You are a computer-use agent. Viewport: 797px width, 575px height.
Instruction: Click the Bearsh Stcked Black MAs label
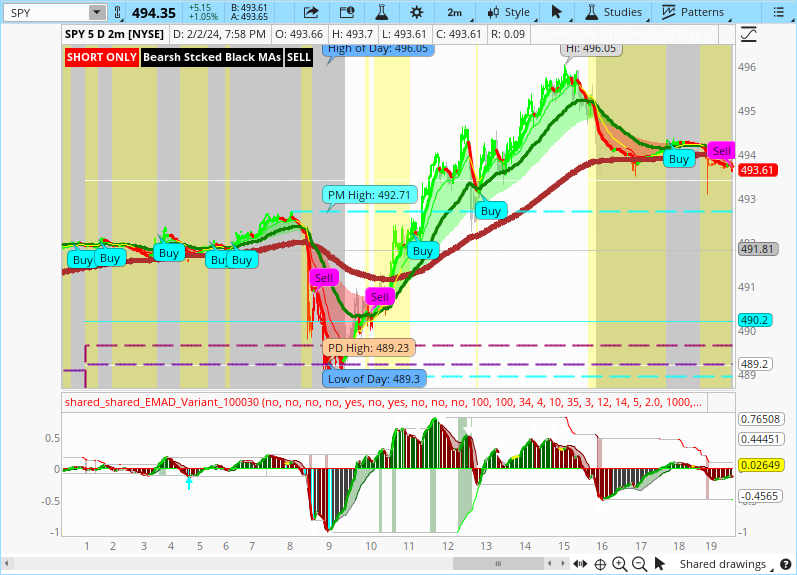point(212,57)
